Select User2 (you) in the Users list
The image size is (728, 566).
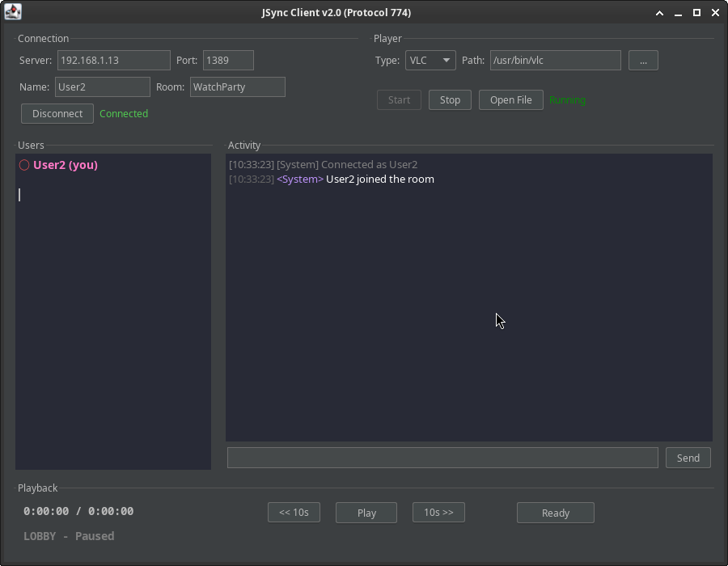66,165
